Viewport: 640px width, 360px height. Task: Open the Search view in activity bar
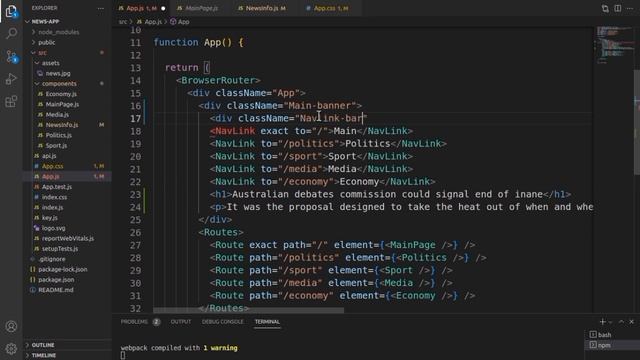(11, 33)
